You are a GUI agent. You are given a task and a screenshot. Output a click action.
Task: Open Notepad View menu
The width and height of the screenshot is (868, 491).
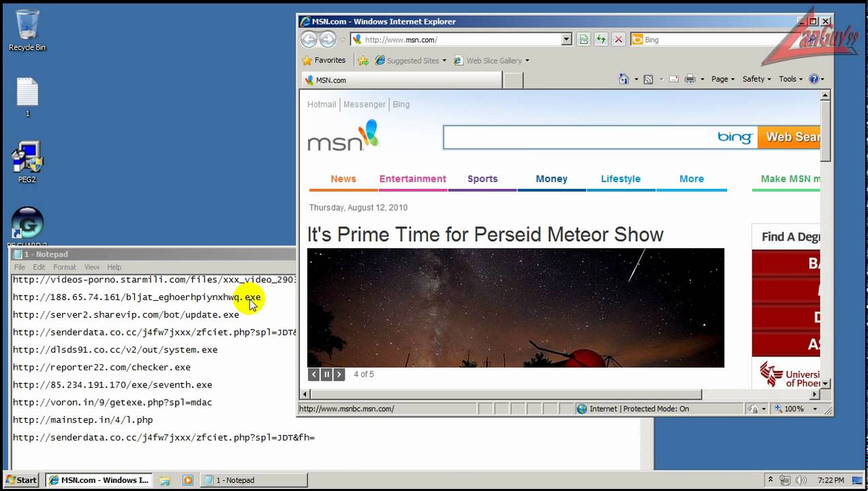click(x=92, y=267)
